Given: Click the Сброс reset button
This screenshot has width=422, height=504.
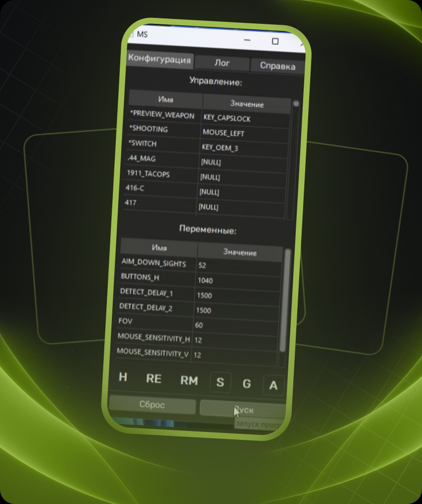Looking at the screenshot, I should click(152, 405).
